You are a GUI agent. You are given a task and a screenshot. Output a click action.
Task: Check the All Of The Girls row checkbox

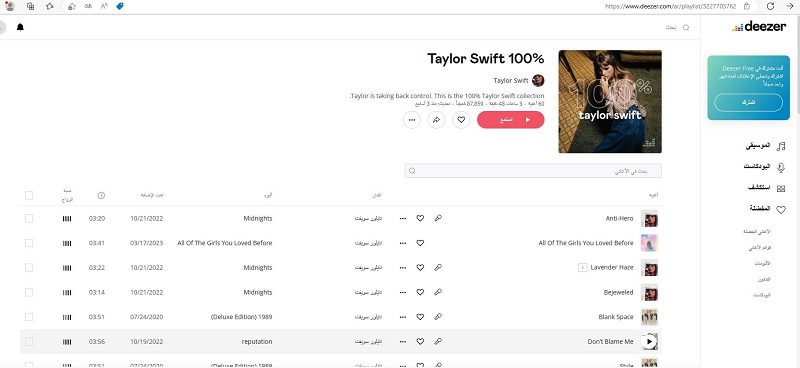tap(29, 243)
